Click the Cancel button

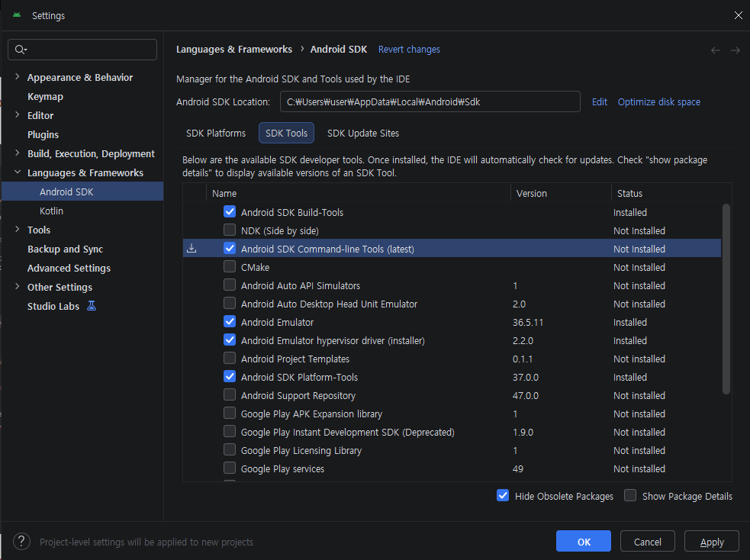(648, 542)
